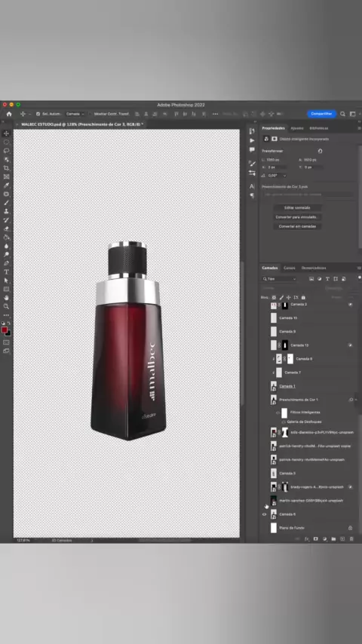
Task: Select the Eyedropper tool
Action: [x=6, y=186]
